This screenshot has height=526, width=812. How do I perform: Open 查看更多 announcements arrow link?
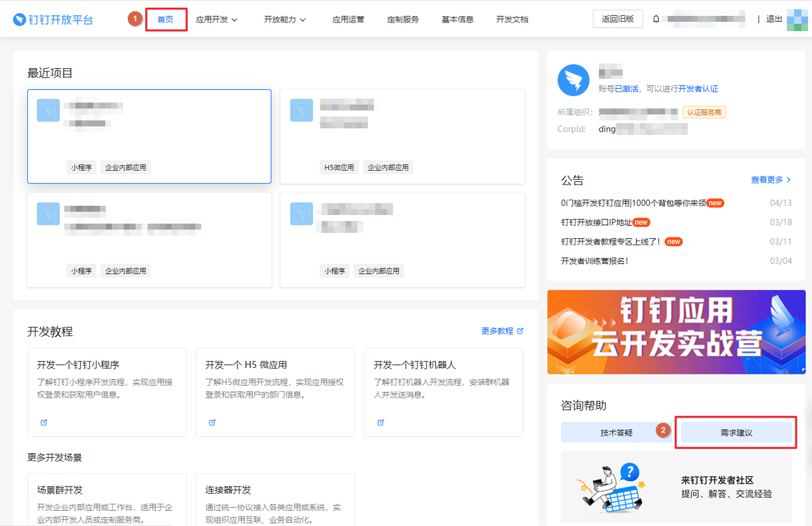coord(770,180)
